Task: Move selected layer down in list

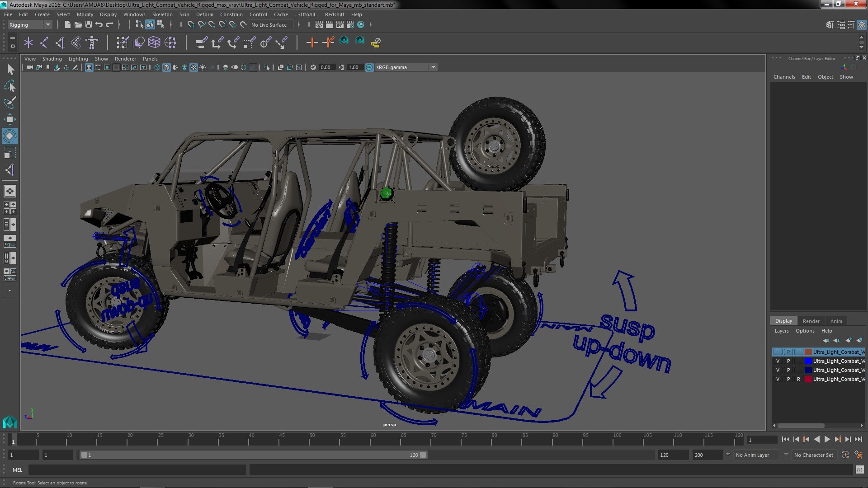Action: pyautogui.click(x=837, y=340)
